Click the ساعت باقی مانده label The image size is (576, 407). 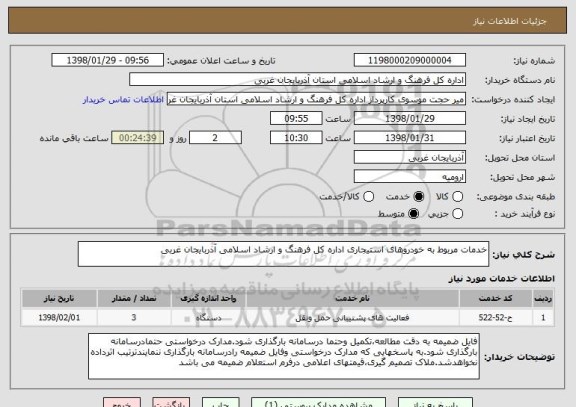tap(74, 138)
